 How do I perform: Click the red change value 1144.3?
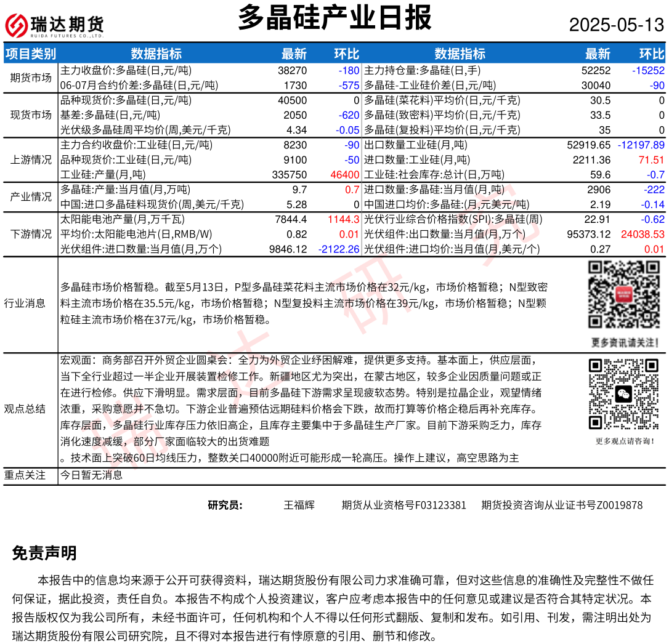click(344, 220)
